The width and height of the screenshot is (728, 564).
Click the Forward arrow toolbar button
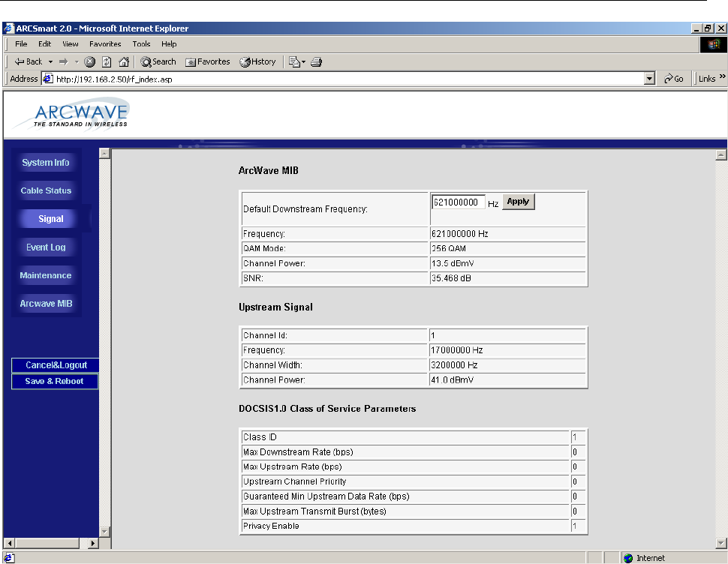(x=64, y=61)
